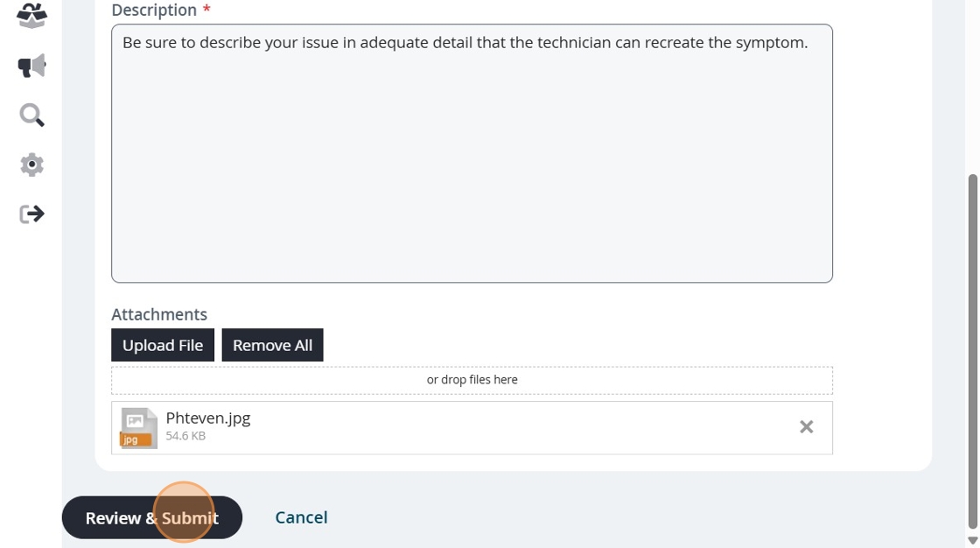Click the magnifying glass search icon
The height and width of the screenshot is (548, 980).
[31, 115]
